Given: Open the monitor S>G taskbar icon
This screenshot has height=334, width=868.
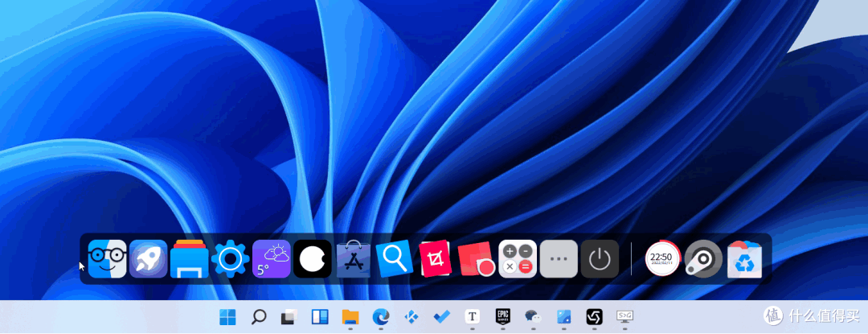Looking at the screenshot, I should pos(625,317).
